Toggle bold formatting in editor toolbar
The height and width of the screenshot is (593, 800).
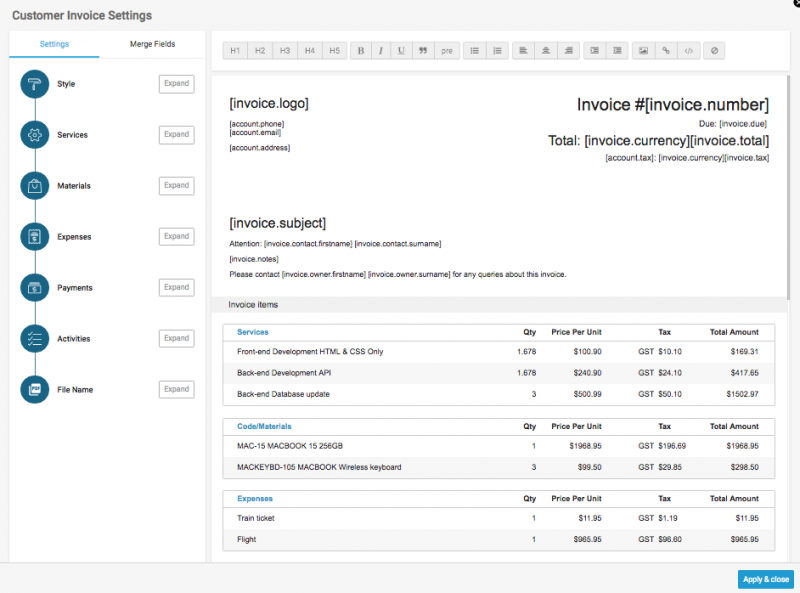pyautogui.click(x=360, y=50)
